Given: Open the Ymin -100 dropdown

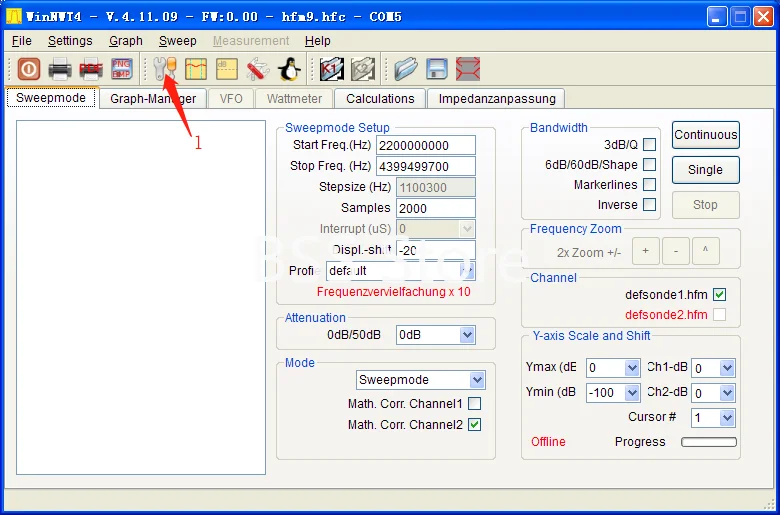Looking at the screenshot, I should pyautogui.click(x=613, y=393).
